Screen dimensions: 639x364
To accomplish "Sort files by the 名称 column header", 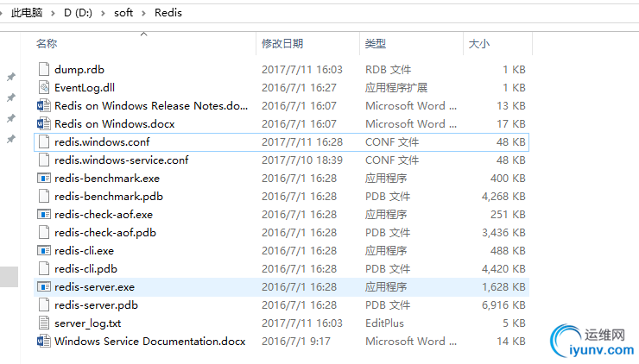I will click(x=47, y=44).
